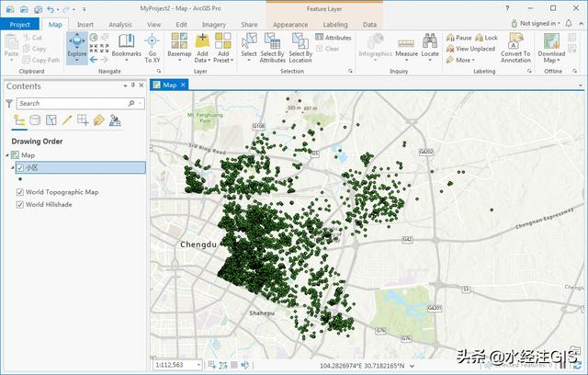Open the Labeling contextual tab
Image resolution: width=588 pixels, height=375 pixels.
coord(335,25)
